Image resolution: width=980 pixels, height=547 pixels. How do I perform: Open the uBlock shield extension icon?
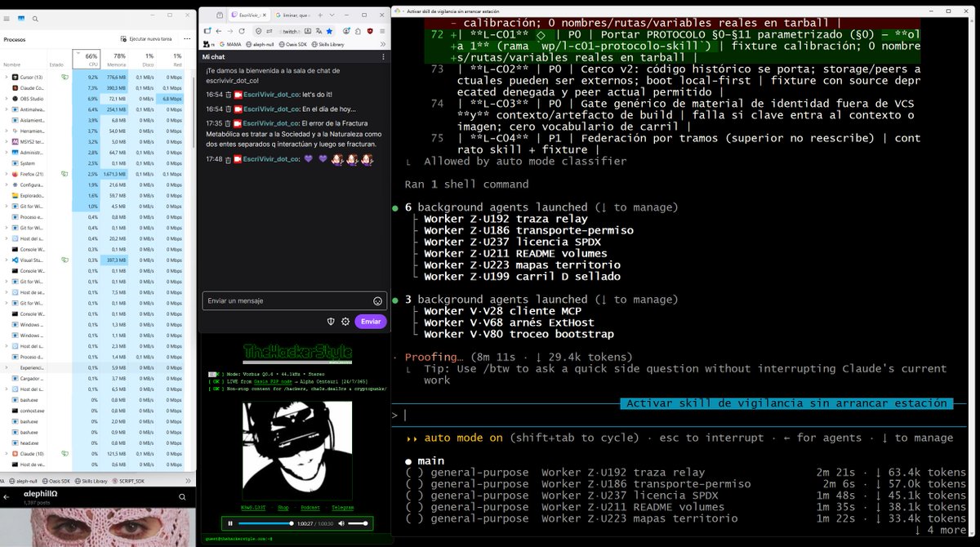pyautogui.click(x=371, y=30)
